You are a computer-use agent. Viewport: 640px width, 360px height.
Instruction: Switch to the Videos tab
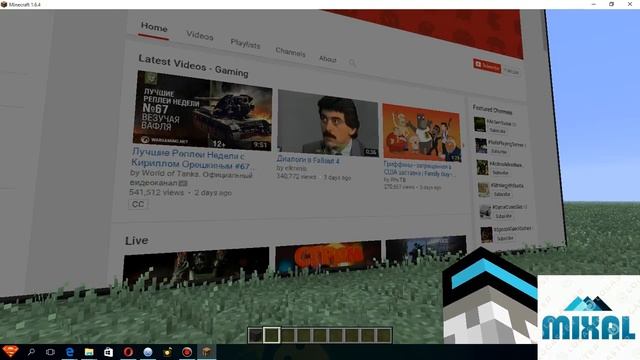(200, 36)
